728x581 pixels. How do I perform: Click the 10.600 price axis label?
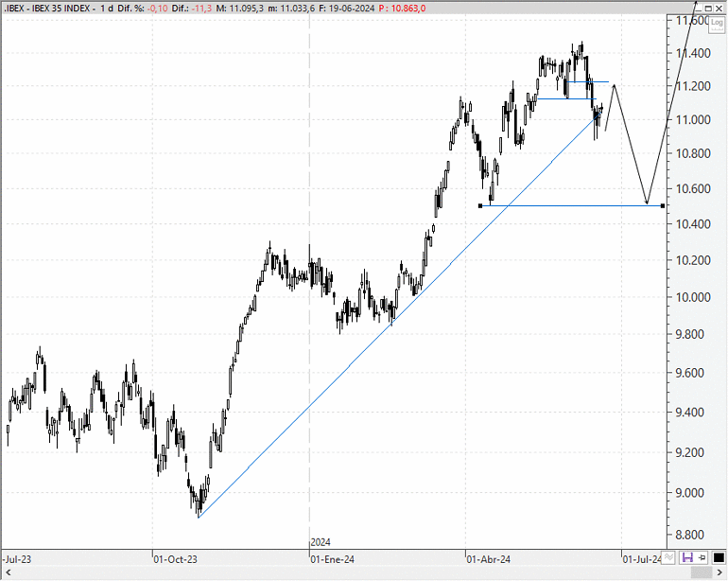pyautogui.click(x=693, y=188)
